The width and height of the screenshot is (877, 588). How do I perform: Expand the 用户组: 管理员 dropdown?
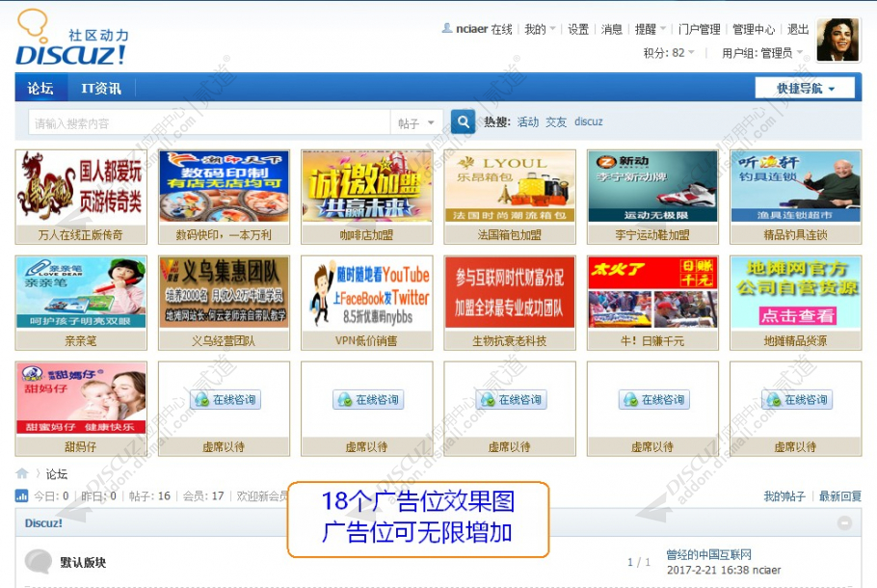coord(761,53)
